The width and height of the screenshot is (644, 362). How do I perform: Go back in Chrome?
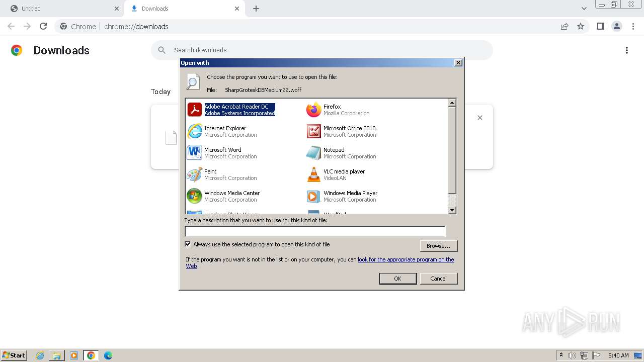click(x=11, y=26)
